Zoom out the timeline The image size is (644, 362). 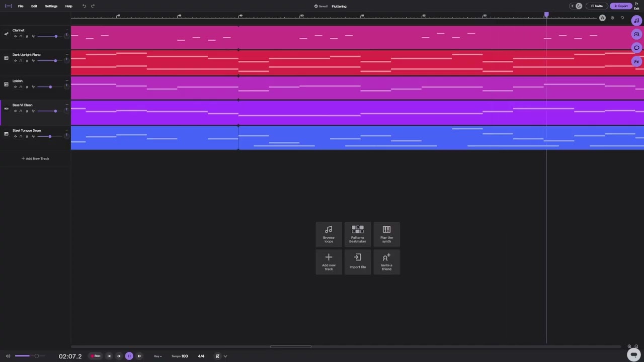click(x=636, y=346)
